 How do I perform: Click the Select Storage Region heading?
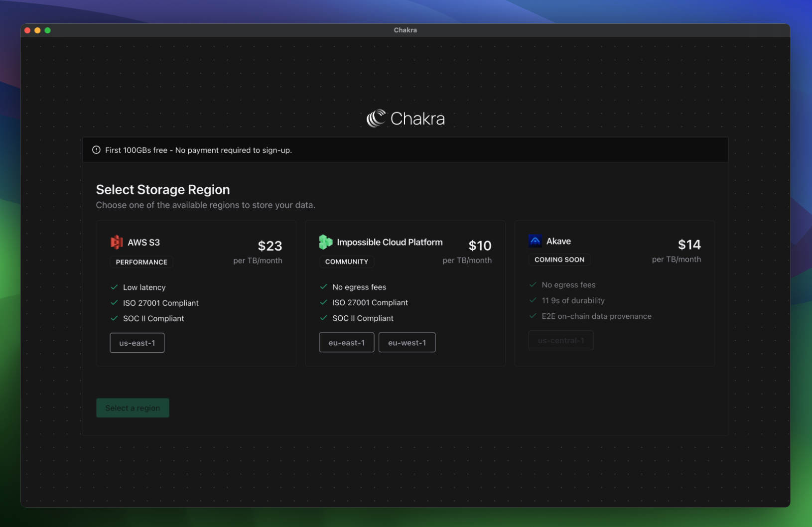pos(163,190)
